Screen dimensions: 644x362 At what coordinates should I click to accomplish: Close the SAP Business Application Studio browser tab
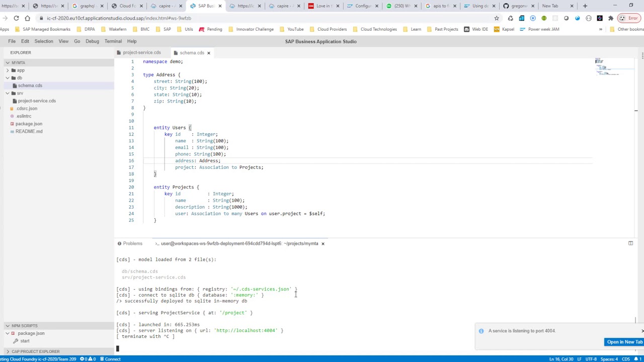pos(220,6)
